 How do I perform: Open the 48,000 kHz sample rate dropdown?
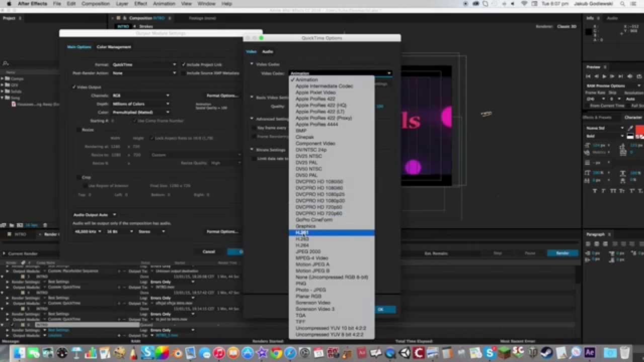[88, 232]
